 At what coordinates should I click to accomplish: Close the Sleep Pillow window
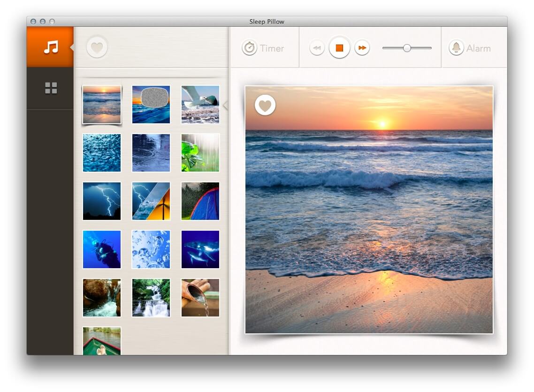pos(33,22)
